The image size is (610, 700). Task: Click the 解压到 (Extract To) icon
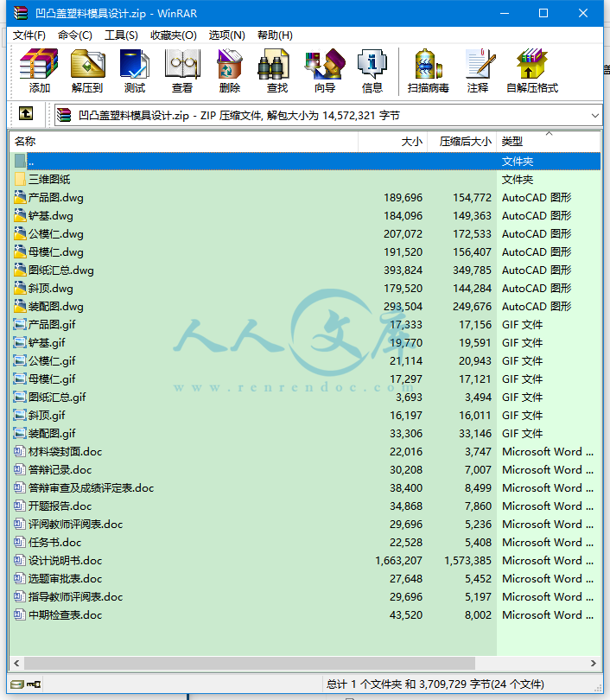click(x=87, y=71)
